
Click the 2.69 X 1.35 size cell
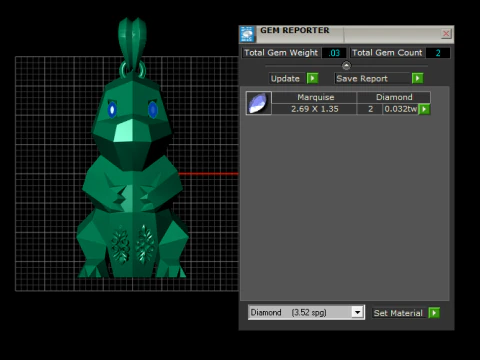[314, 109]
